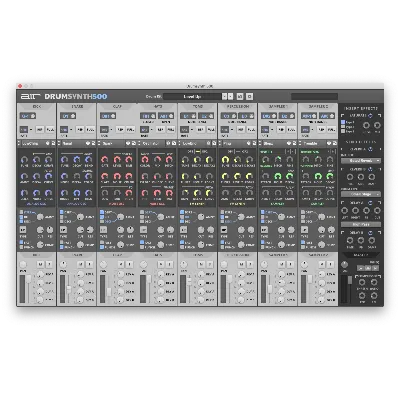Mute the Snare channel

81,264
